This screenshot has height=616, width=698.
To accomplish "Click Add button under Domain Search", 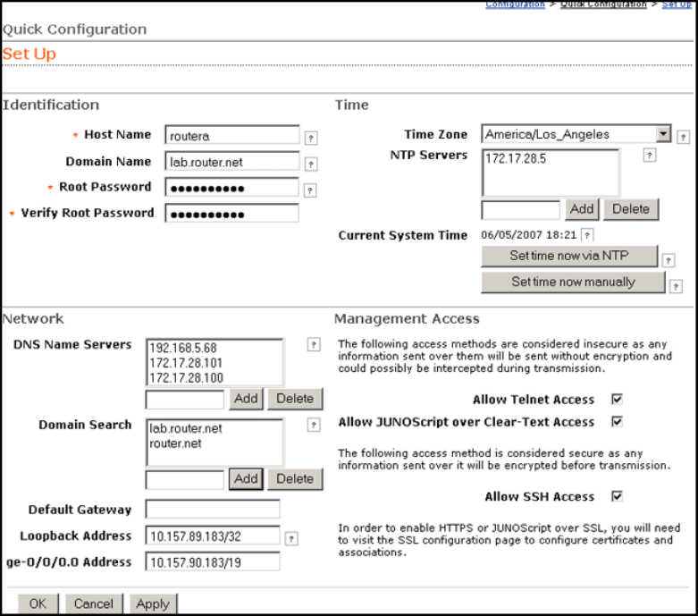I will tap(246, 479).
